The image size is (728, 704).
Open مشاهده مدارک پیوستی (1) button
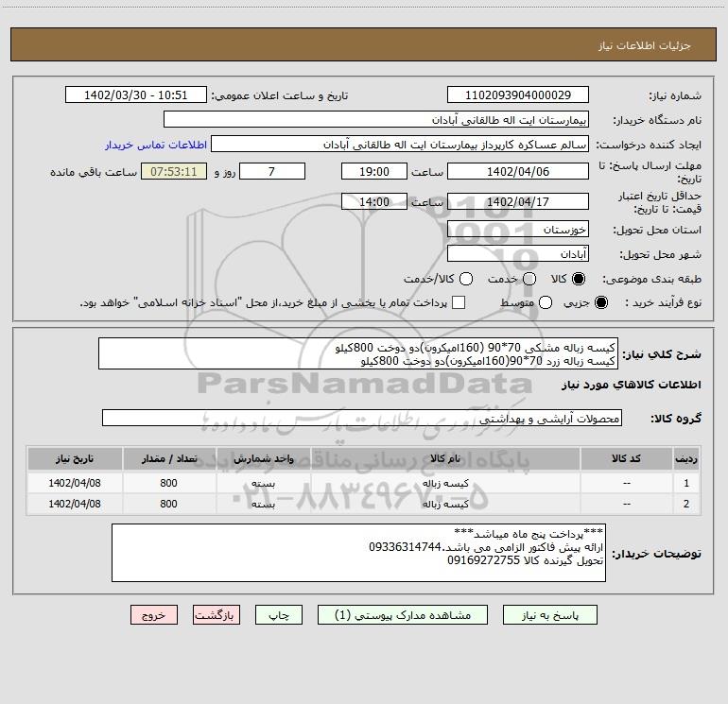coord(403,615)
